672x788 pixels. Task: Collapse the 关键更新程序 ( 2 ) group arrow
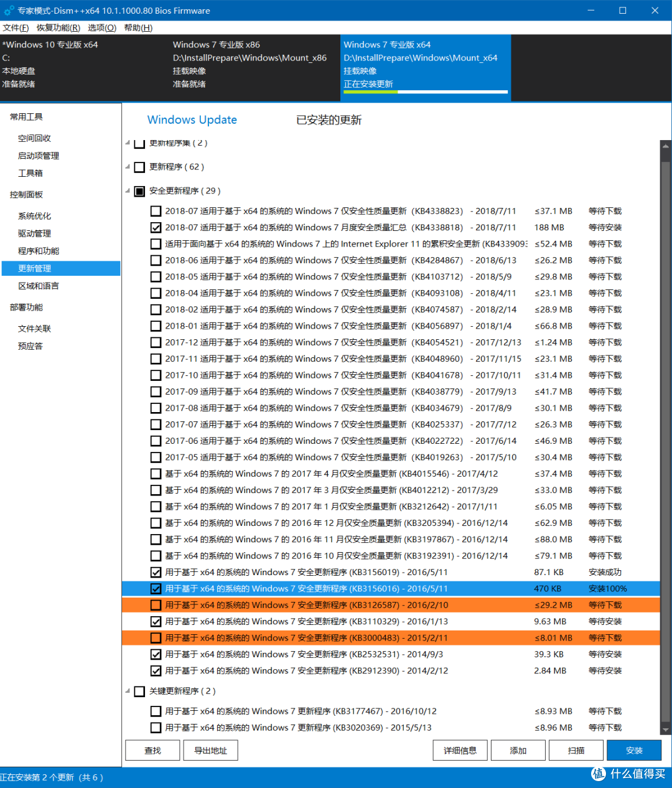coord(128,691)
